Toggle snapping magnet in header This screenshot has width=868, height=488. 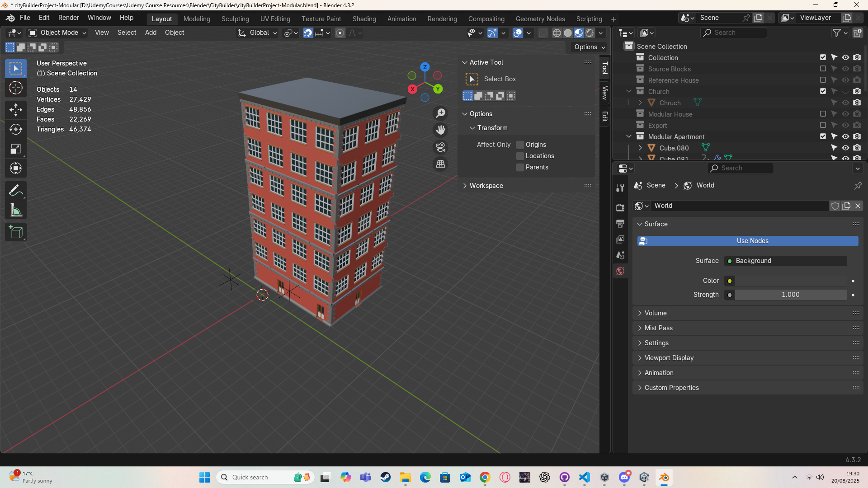click(308, 33)
